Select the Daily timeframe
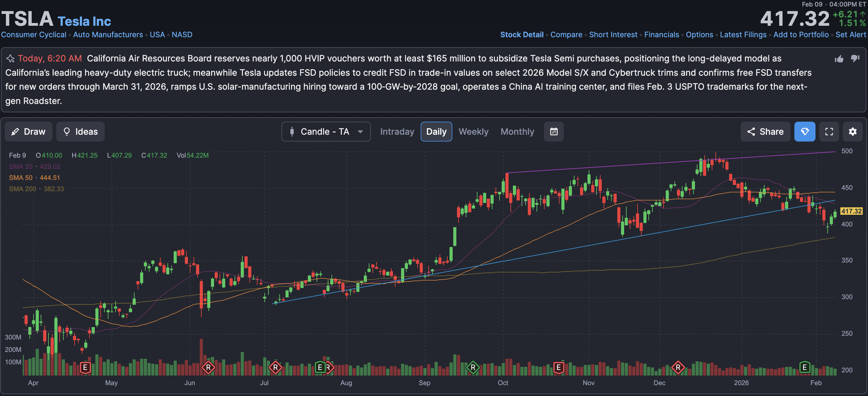 coord(436,132)
